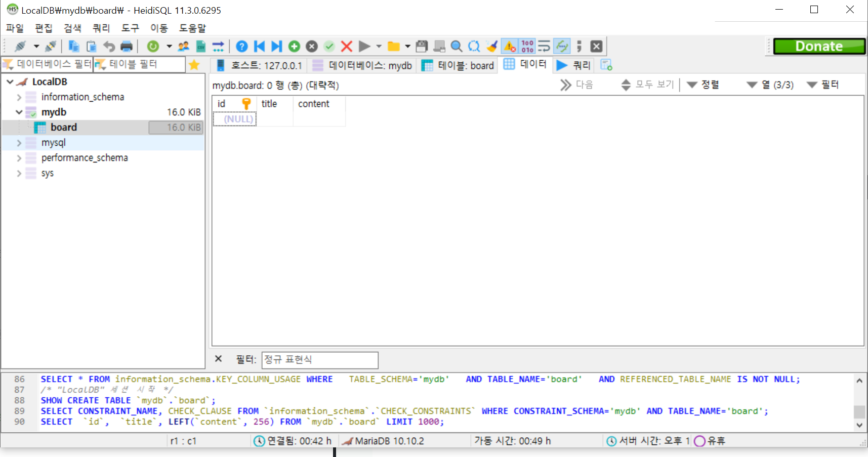Open the 쿼리 menu
868x457 pixels.
tap(101, 28)
